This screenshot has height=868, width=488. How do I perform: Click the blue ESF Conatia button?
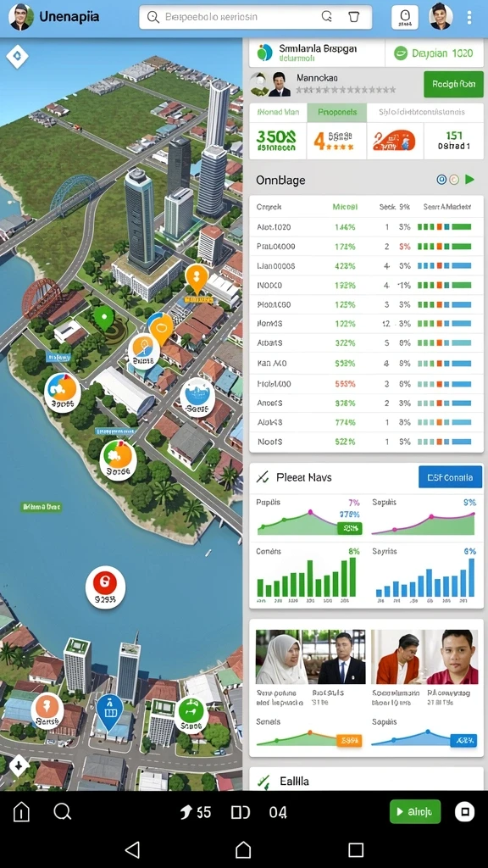(x=450, y=477)
